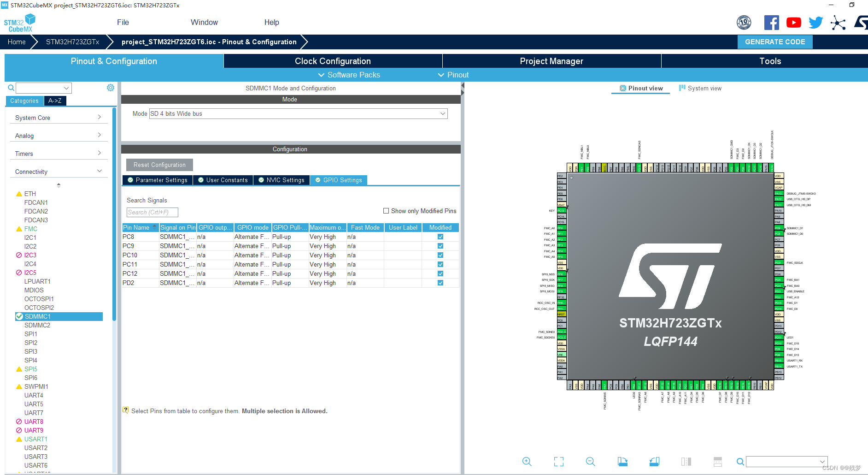Image resolution: width=868 pixels, height=475 pixels.
Task: Toggle horizontal flip of the pinout
Action: pos(686,462)
